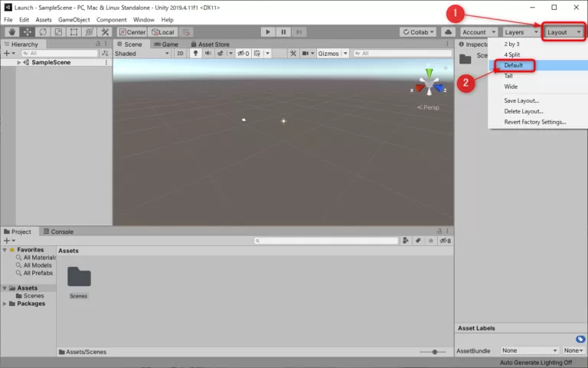Choose Default from the Layout menu

click(514, 65)
